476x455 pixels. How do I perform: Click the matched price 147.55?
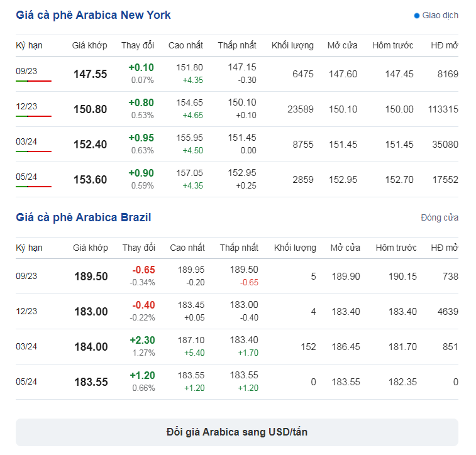pyautogui.click(x=90, y=74)
